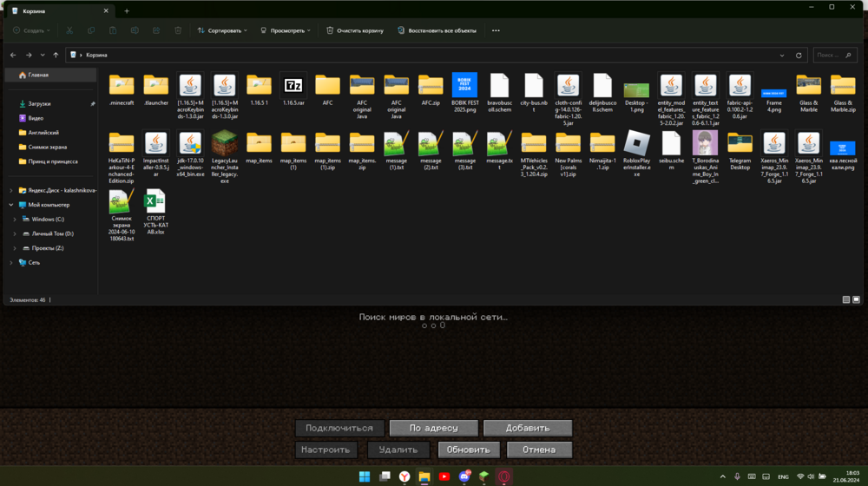Select message (1).txt file

tap(396, 150)
